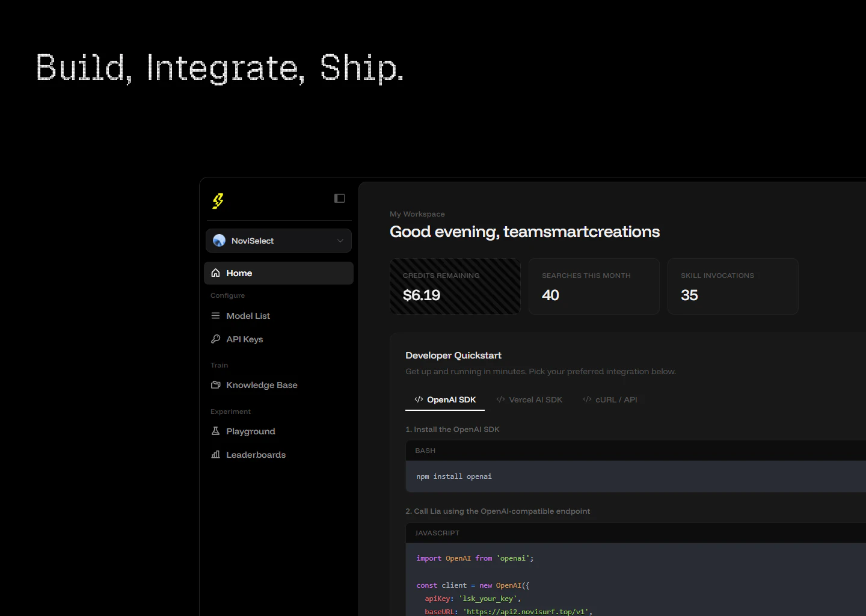Click the Skill Invocations card
The width and height of the screenshot is (866, 616).
732,286
